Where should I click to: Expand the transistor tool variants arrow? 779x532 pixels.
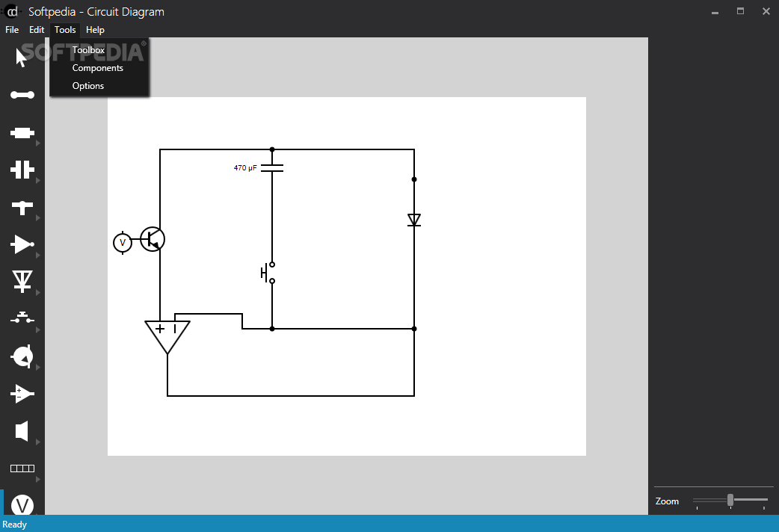coord(38,367)
